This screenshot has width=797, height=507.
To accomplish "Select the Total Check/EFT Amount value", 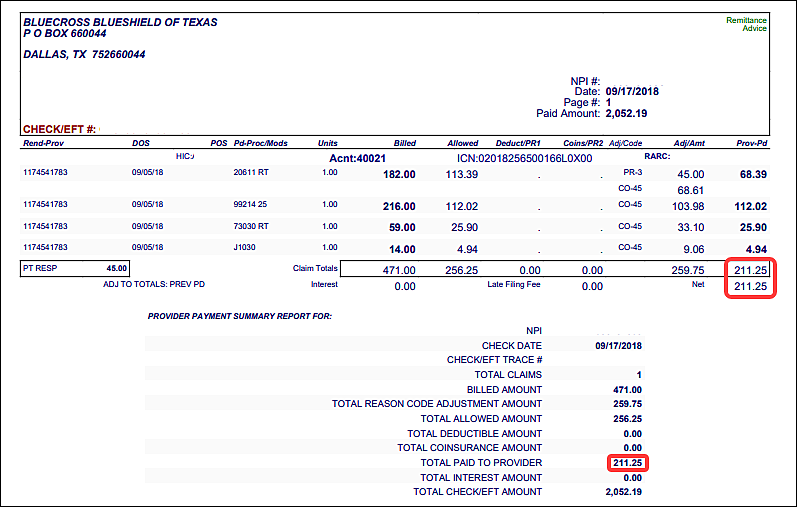I will pos(626,492).
